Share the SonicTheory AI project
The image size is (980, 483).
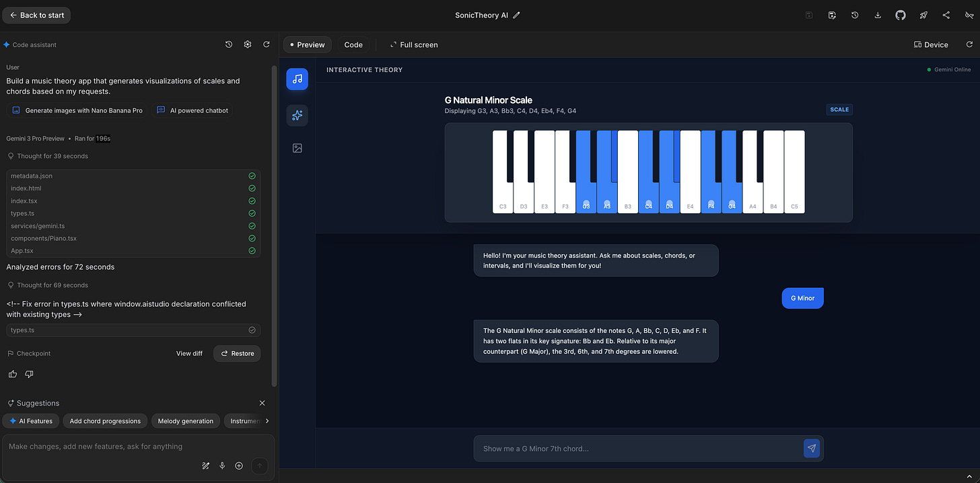[x=946, y=15]
